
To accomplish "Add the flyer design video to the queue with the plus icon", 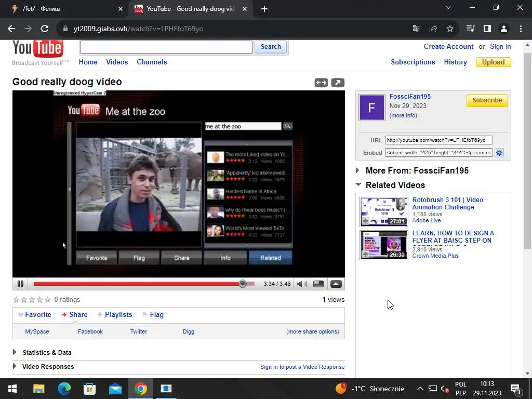I will (x=365, y=255).
